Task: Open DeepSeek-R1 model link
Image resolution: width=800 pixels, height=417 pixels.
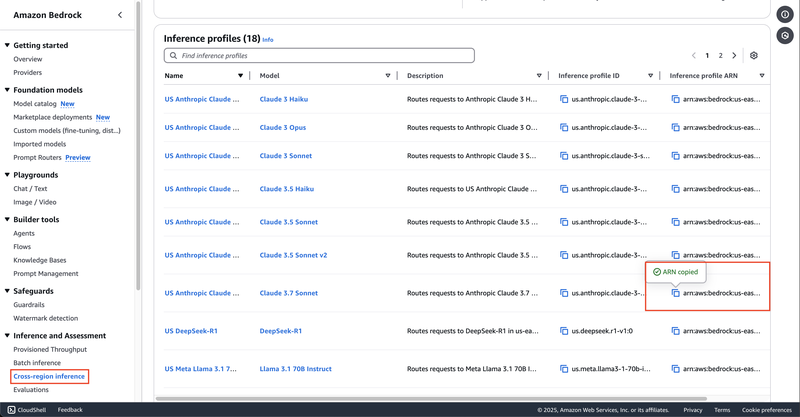Action: pos(281,331)
